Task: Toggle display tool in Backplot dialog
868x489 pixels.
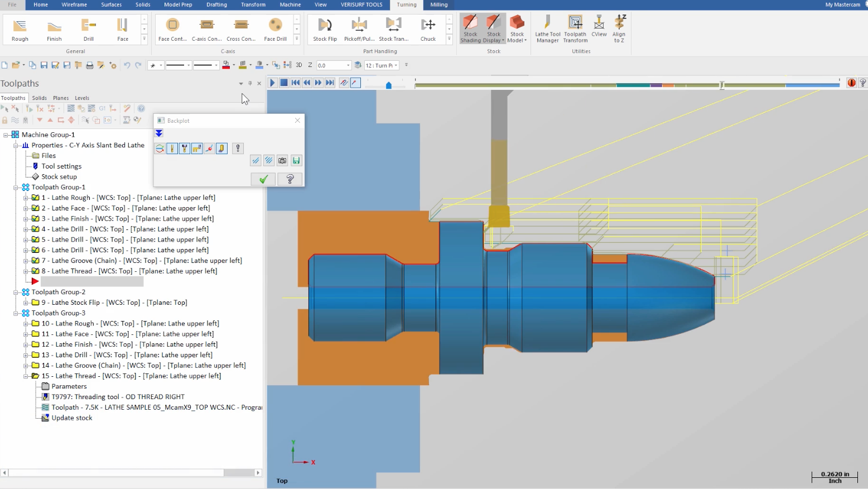Action: pos(172,148)
